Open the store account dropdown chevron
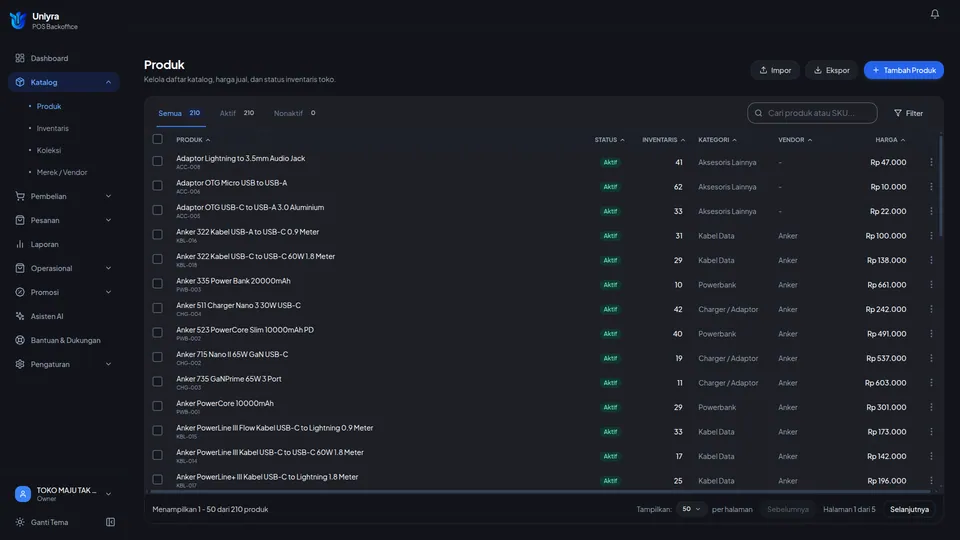This screenshot has height=540, width=960. click(x=108, y=494)
